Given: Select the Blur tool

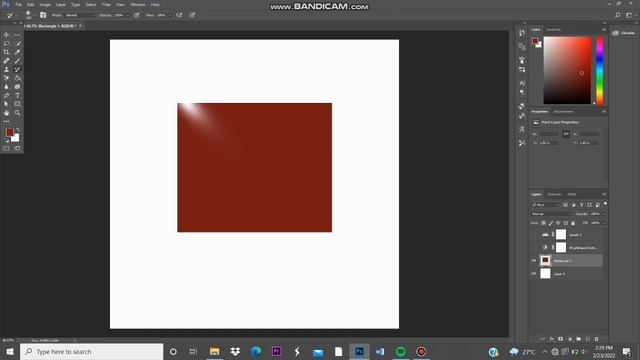Looking at the screenshot, I should coord(6,87).
